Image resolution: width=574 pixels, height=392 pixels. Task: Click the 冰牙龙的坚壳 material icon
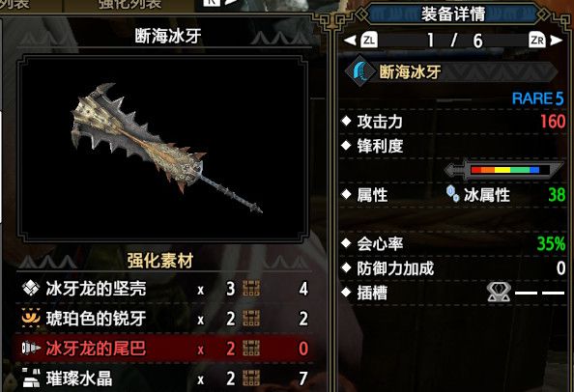click(31, 289)
